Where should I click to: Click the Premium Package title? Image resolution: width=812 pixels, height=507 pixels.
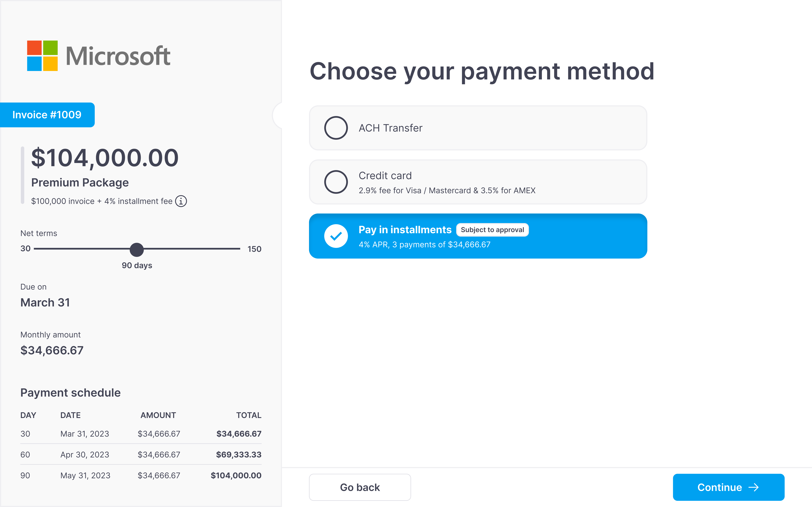pos(80,182)
